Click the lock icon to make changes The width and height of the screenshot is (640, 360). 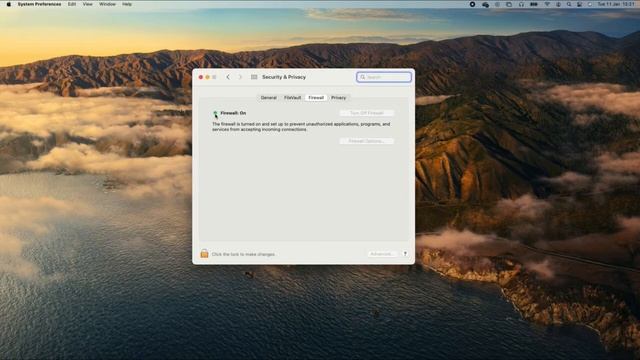click(x=204, y=253)
